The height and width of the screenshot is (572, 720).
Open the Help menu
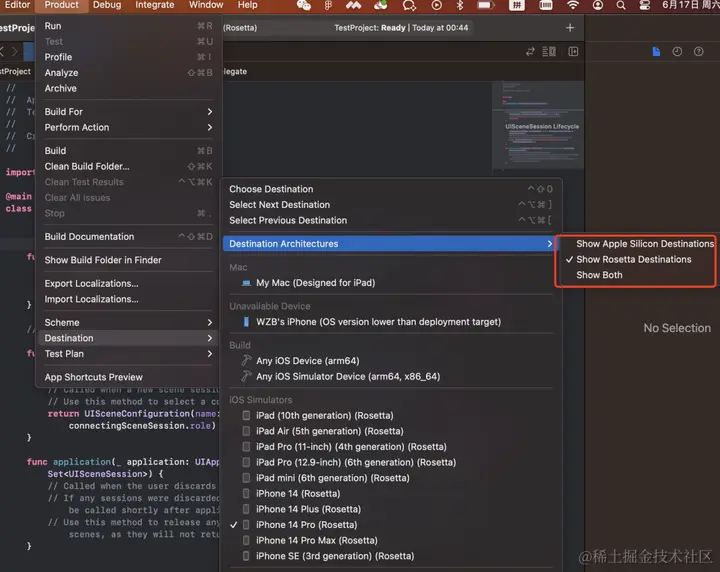tap(248, 5)
